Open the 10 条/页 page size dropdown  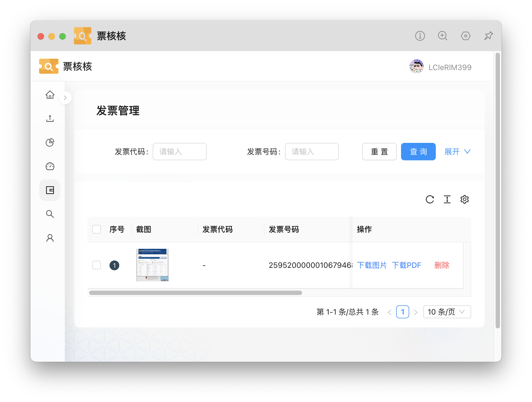(447, 312)
